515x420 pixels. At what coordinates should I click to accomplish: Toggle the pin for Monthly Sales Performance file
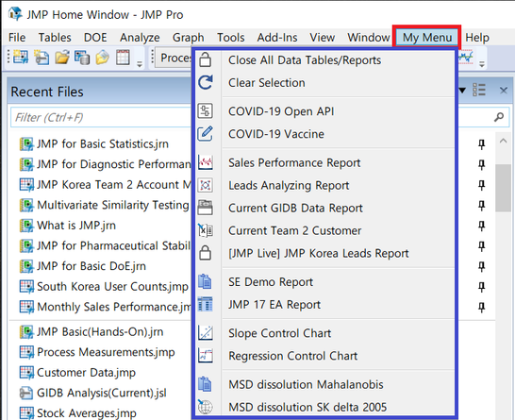(x=481, y=308)
